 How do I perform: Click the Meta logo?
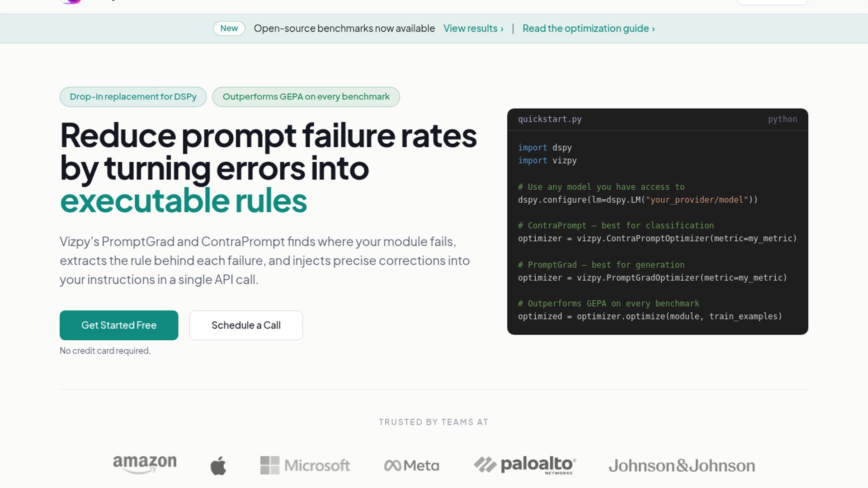[411, 465]
